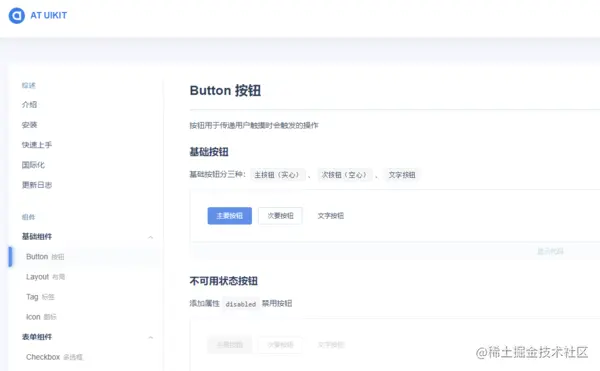This screenshot has height=371, width=600.
Task: Open the Icon 图标 component page
Action: pos(41,317)
